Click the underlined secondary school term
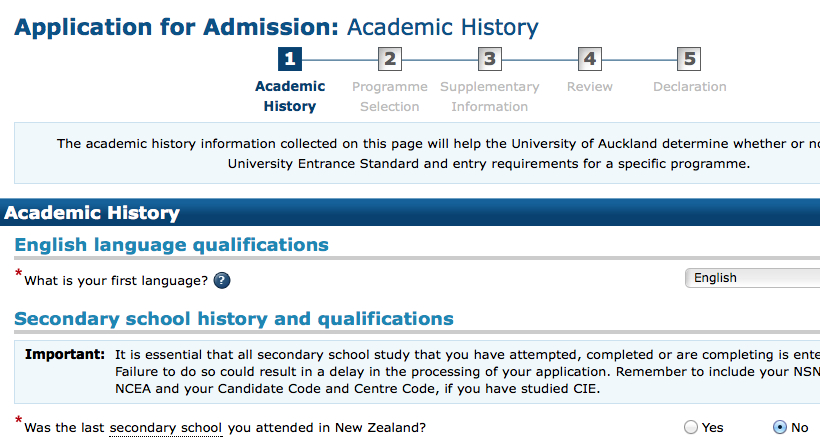This screenshot has width=820, height=443. pos(166,428)
